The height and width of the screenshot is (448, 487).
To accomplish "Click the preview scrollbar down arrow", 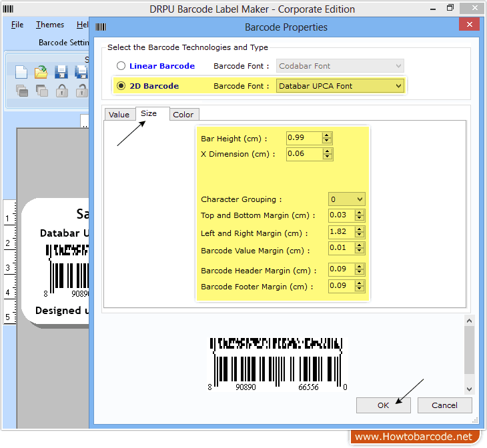I will (x=469, y=389).
